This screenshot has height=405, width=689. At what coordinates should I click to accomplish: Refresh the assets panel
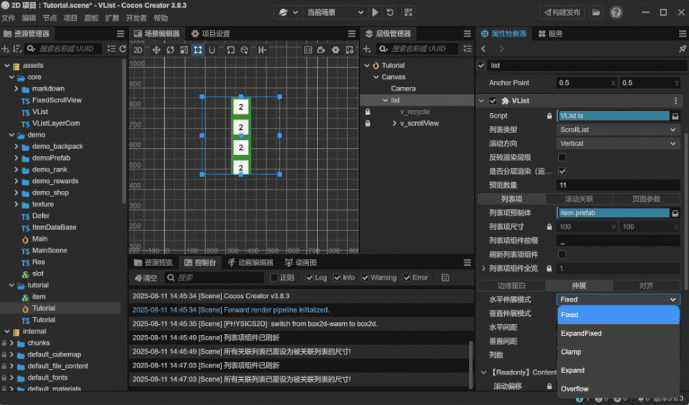(x=123, y=49)
